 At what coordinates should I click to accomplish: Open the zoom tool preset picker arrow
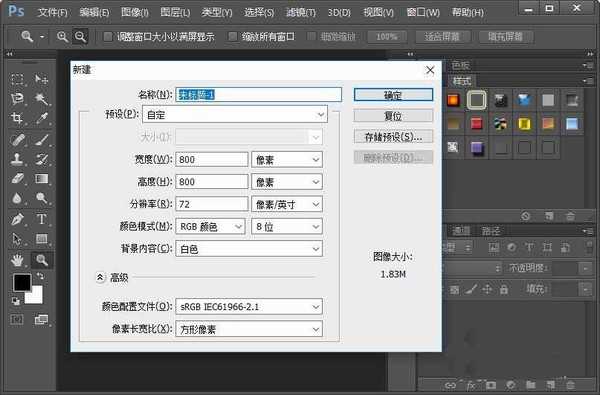tap(42, 37)
